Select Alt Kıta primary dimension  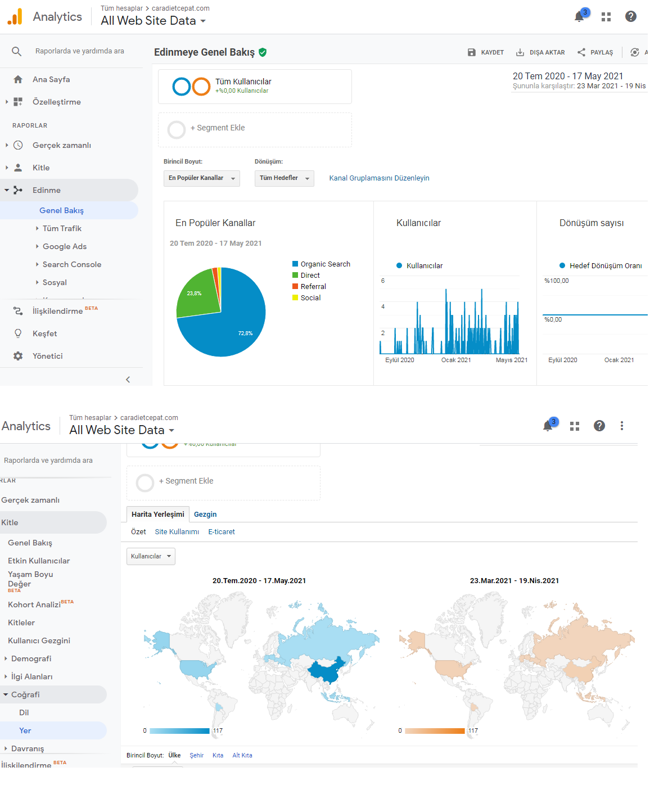pos(242,756)
